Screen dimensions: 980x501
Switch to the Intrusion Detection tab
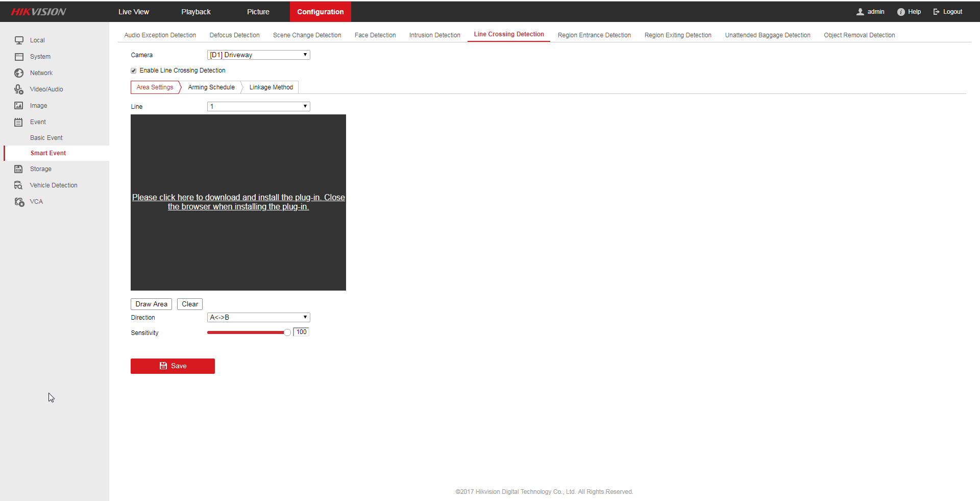(x=434, y=35)
